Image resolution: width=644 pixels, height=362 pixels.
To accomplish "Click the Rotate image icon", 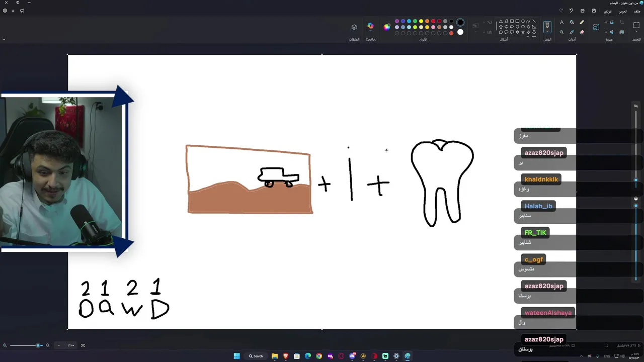I will (611, 22).
